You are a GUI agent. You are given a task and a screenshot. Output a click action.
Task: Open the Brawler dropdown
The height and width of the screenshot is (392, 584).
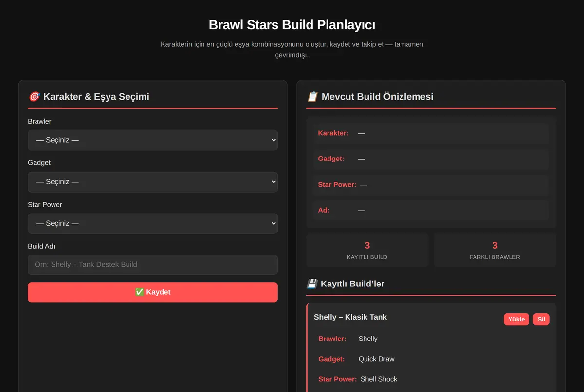pos(153,140)
